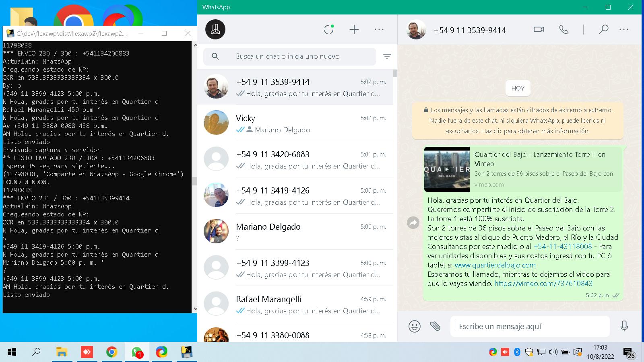Click Mariano Delgado's profile picture
The height and width of the screenshot is (362, 644).
click(216, 231)
